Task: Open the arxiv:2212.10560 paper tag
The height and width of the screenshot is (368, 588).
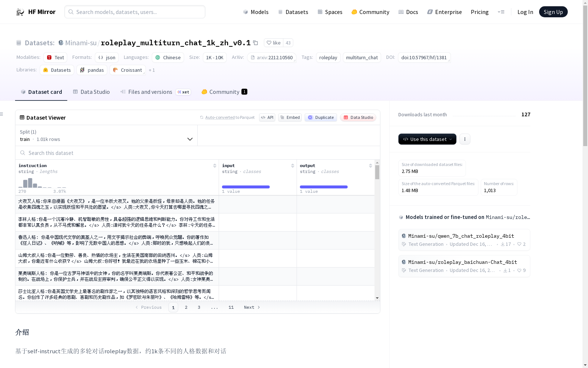Action: 272,57
